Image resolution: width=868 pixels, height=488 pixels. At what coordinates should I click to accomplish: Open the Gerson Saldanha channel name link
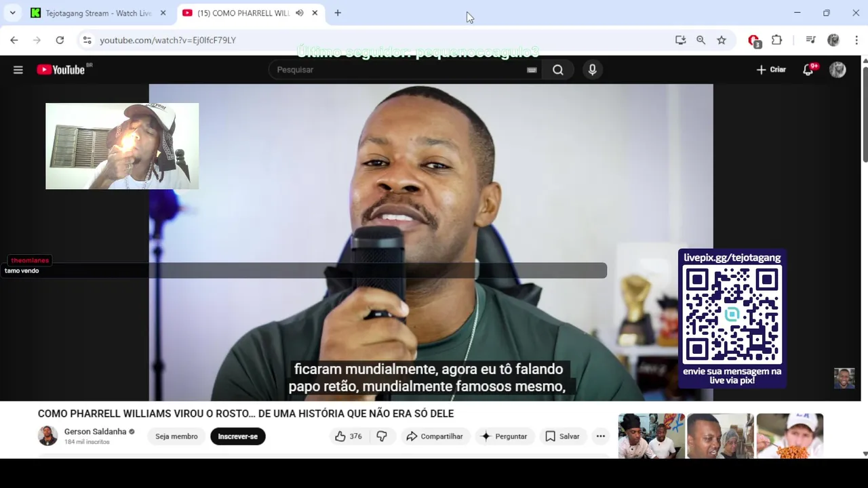pyautogui.click(x=95, y=432)
